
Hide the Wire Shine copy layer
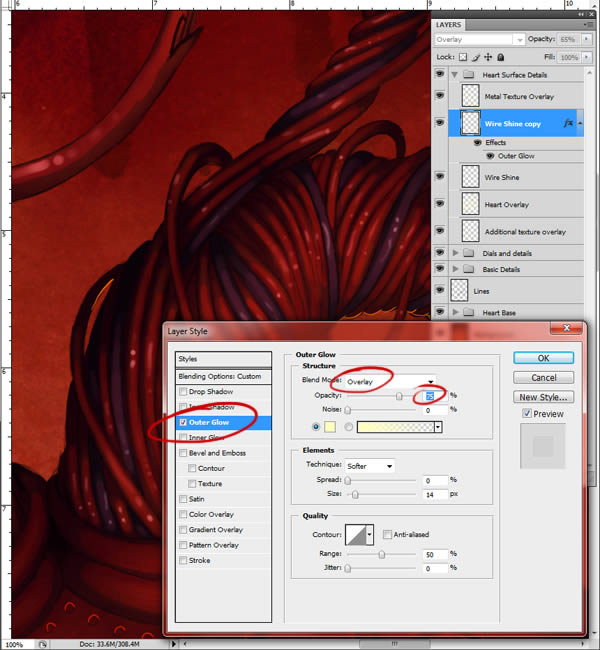[x=440, y=122]
